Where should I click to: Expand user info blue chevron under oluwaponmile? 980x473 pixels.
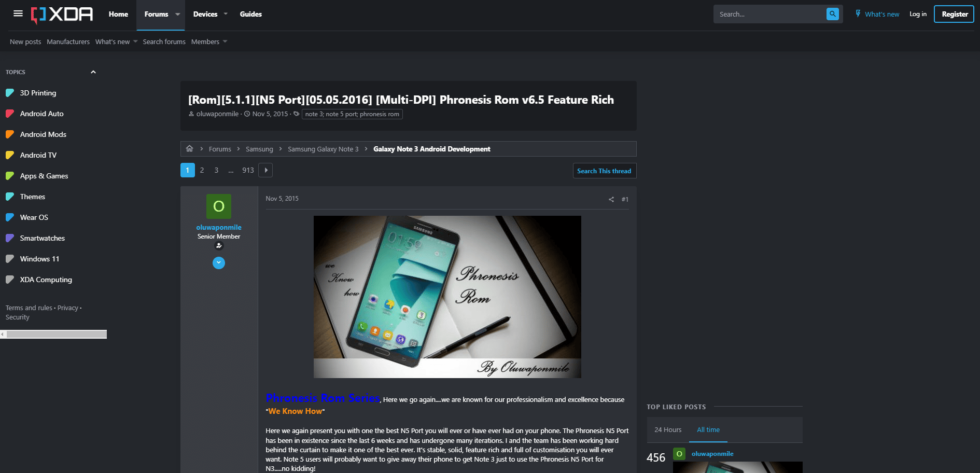(219, 263)
